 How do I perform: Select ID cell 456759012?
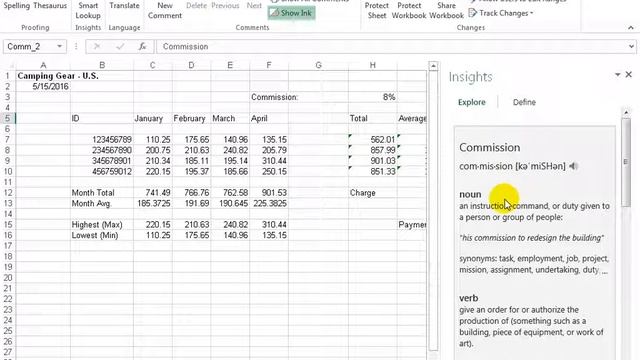[102, 171]
